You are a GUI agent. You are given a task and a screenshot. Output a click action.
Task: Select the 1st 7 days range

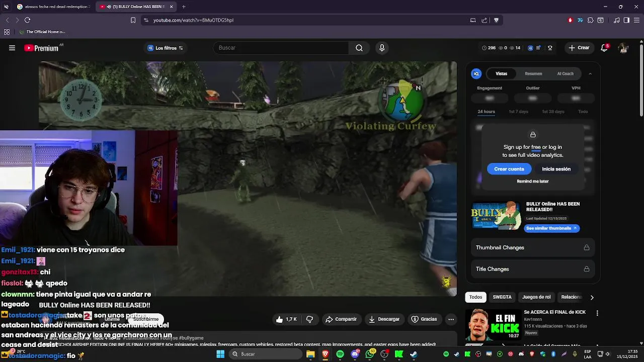[518, 112]
